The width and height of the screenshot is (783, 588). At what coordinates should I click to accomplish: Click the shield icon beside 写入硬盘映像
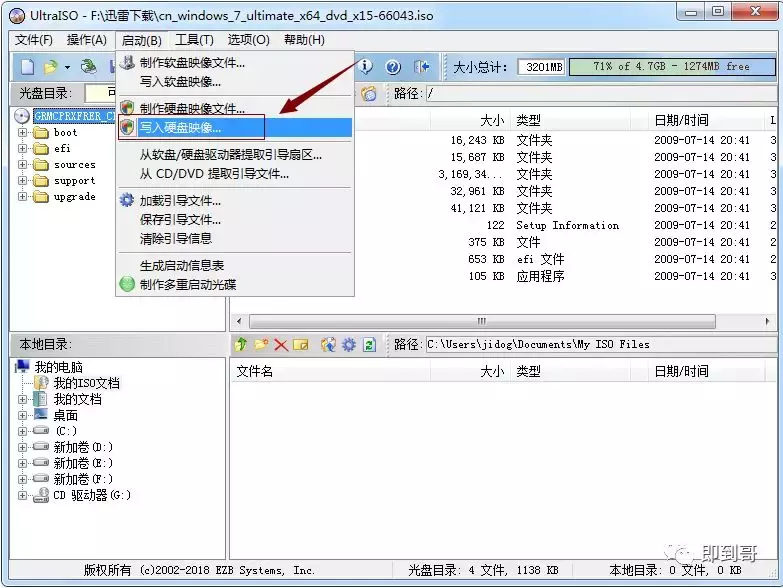(127, 127)
